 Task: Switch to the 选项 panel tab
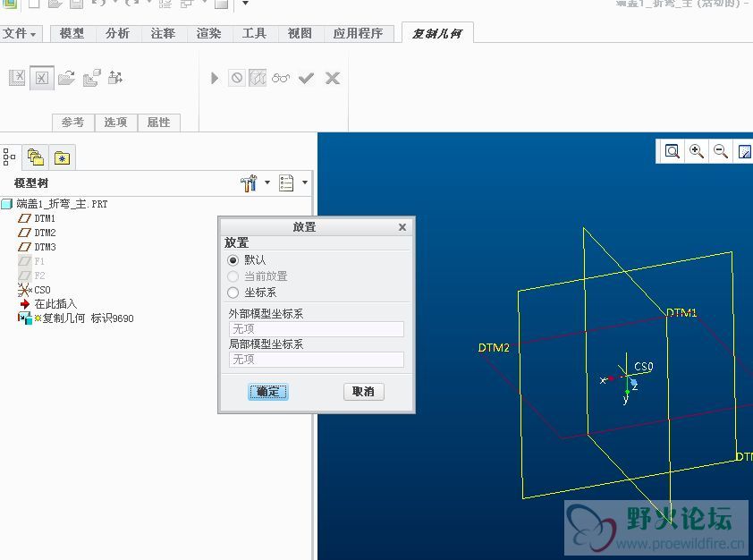click(x=115, y=123)
